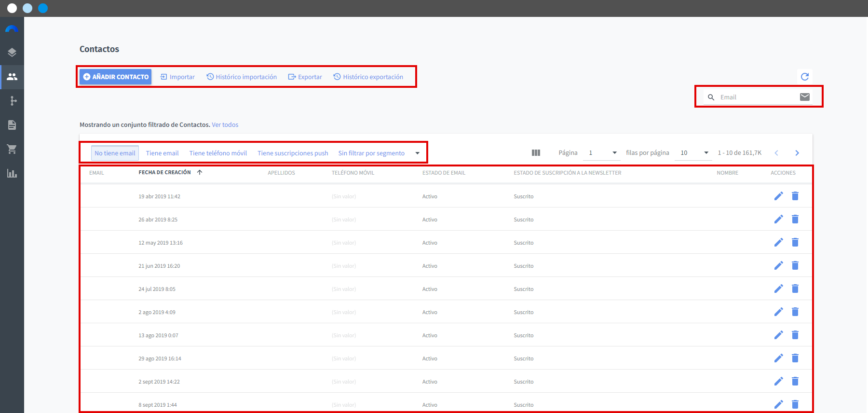Expand 'Sin filtrar por segmento' dropdown
Viewport: 868px width, 413px height.
coord(379,153)
